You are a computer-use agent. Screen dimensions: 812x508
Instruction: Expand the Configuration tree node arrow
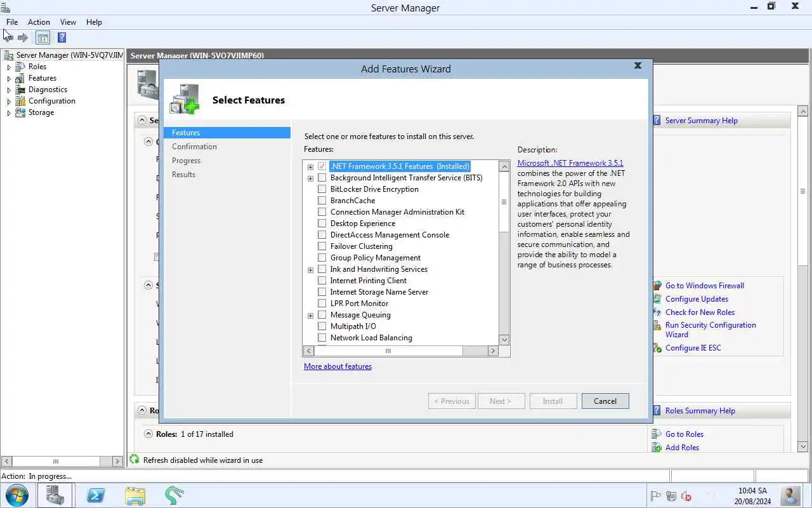(x=9, y=101)
